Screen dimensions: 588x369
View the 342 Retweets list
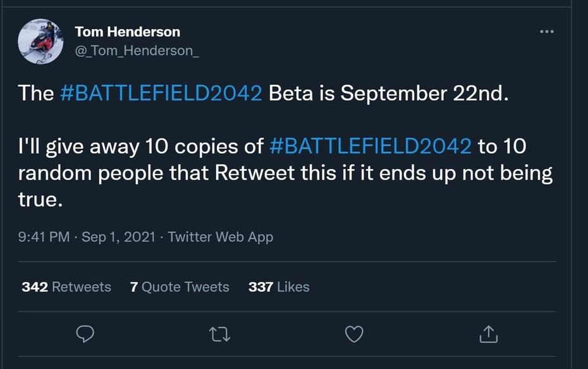[66, 287]
